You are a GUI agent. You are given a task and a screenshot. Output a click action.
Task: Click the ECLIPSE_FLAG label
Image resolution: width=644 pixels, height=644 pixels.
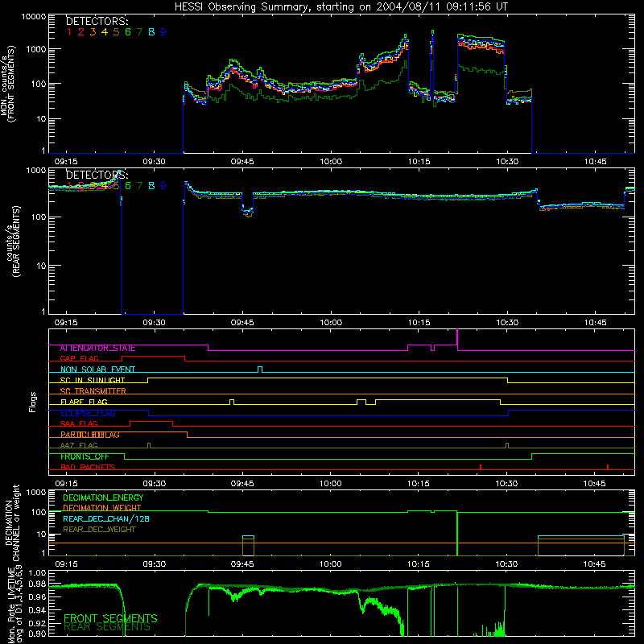point(88,413)
